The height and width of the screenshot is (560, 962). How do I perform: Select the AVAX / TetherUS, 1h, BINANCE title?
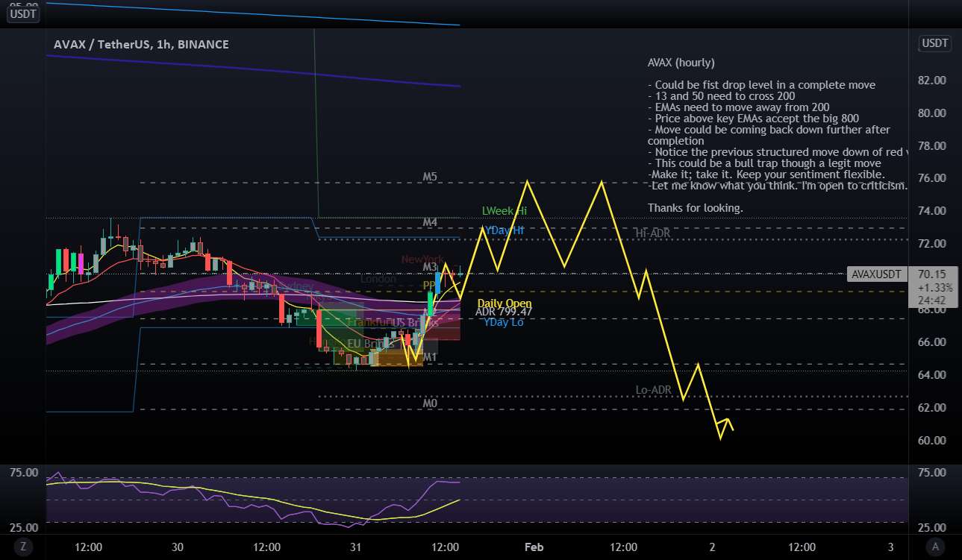141,45
